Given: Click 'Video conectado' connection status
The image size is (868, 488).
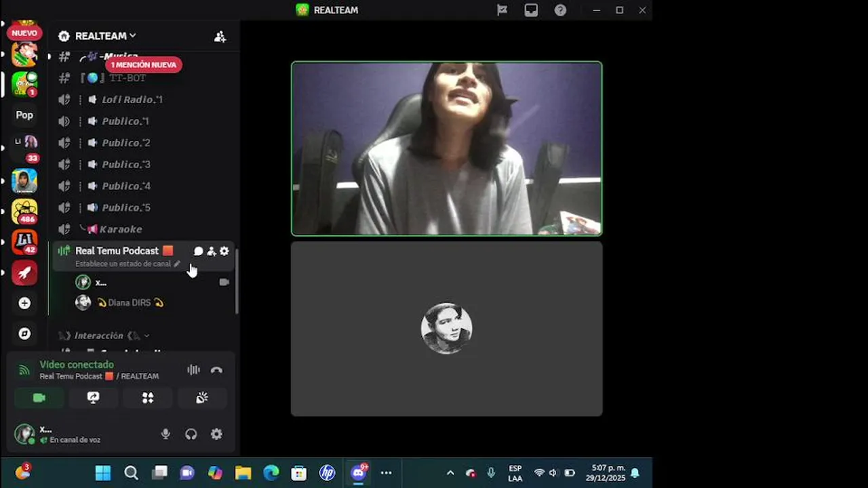Looking at the screenshot, I should click(77, 365).
